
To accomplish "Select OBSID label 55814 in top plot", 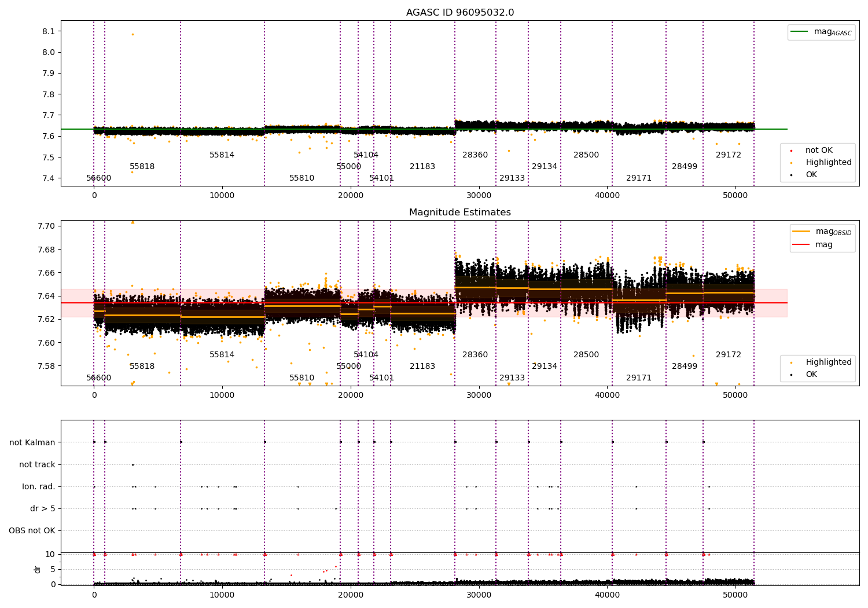I will tap(222, 155).
